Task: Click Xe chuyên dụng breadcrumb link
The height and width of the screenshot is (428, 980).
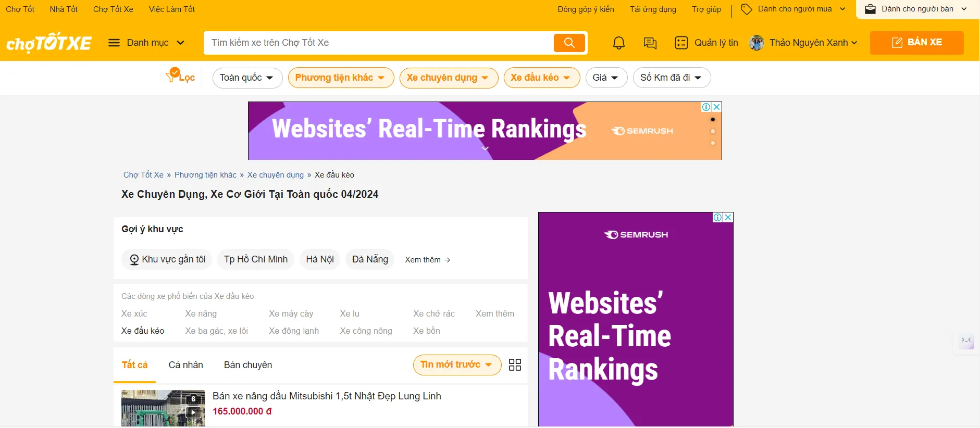Action: (x=275, y=175)
